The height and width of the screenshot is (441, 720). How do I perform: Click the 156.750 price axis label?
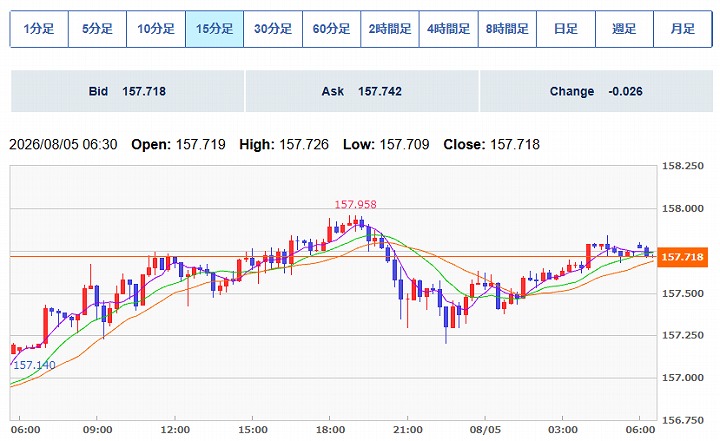tap(682, 420)
